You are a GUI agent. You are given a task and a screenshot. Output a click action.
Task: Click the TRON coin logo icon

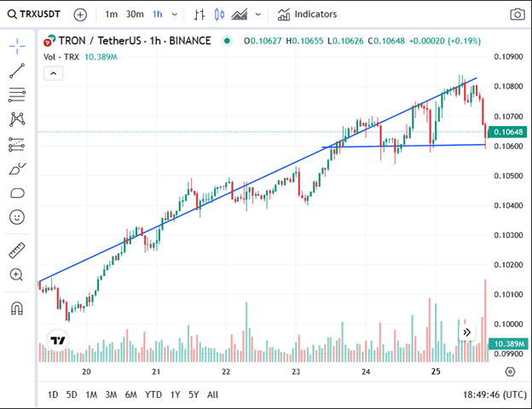pyautogui.click(x=49, y=41)
